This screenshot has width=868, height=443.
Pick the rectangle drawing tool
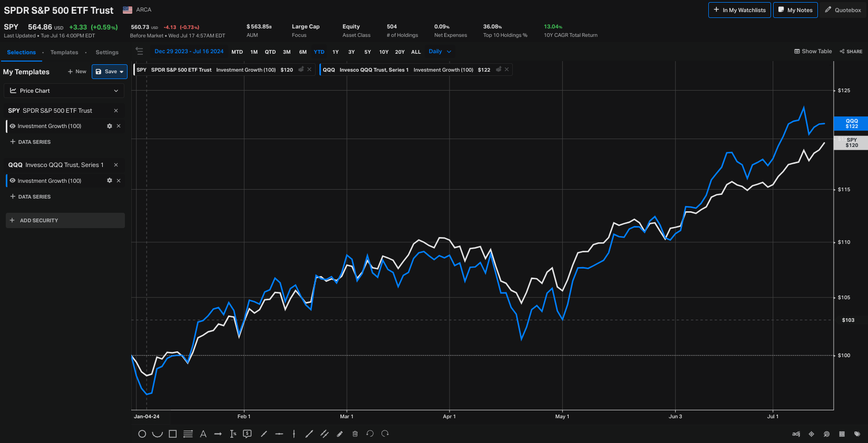click(172, 434)
